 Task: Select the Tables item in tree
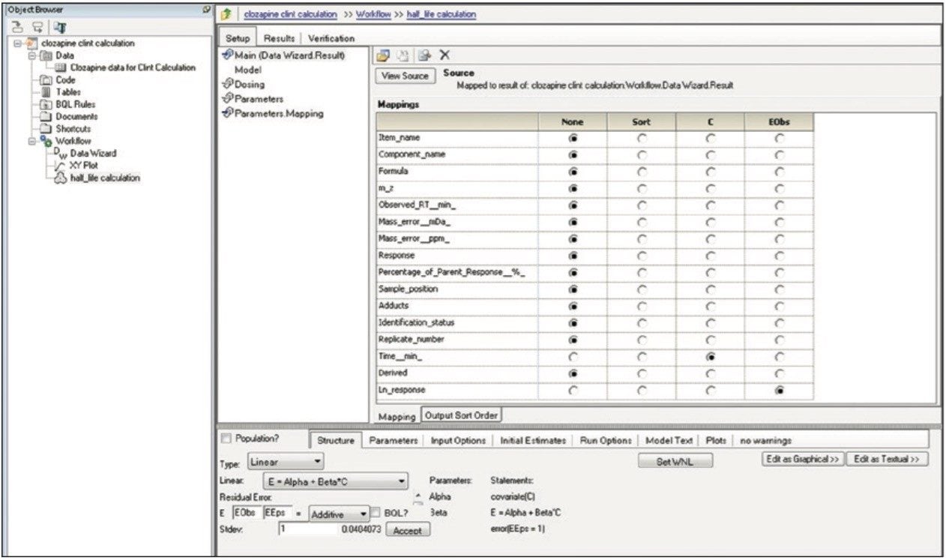68,92
